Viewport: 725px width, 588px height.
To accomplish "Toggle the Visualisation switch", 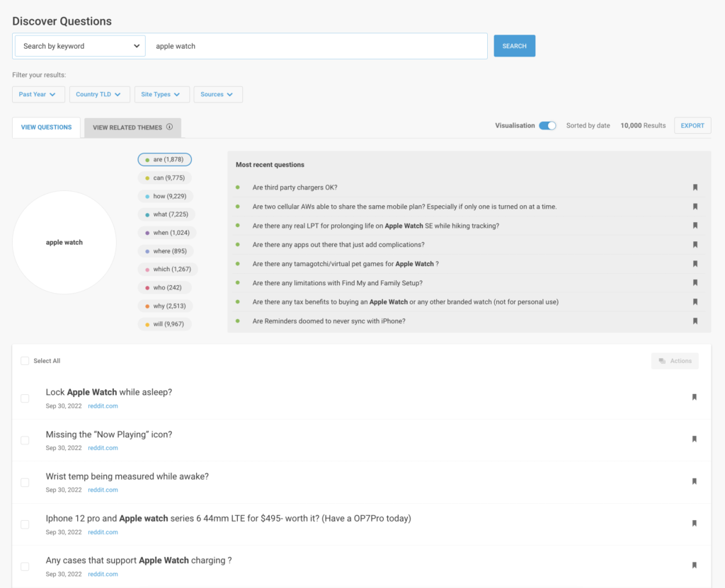I will (x=547, y=126).
